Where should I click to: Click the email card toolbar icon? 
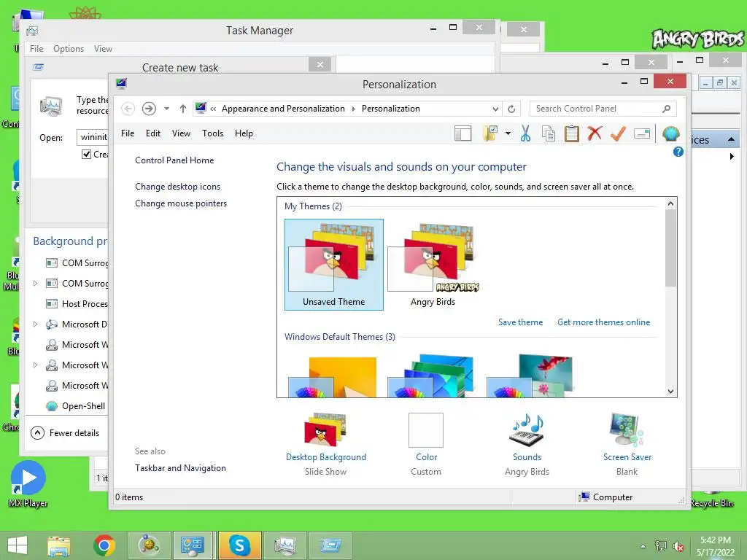tap(642, 134)
